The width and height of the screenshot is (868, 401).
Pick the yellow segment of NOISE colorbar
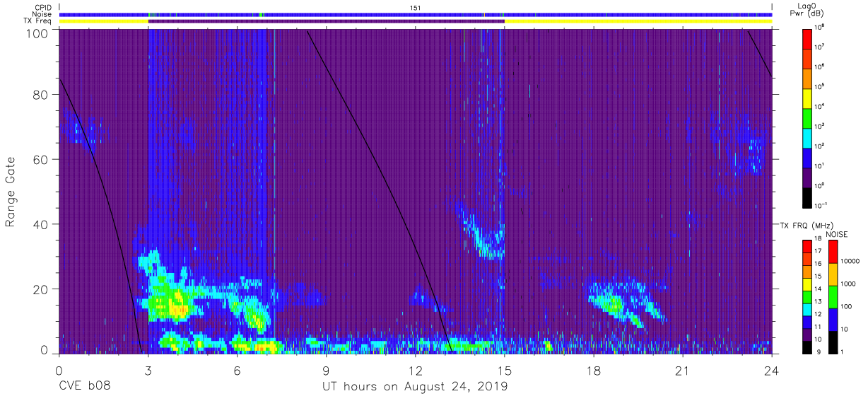click(833, 274)
